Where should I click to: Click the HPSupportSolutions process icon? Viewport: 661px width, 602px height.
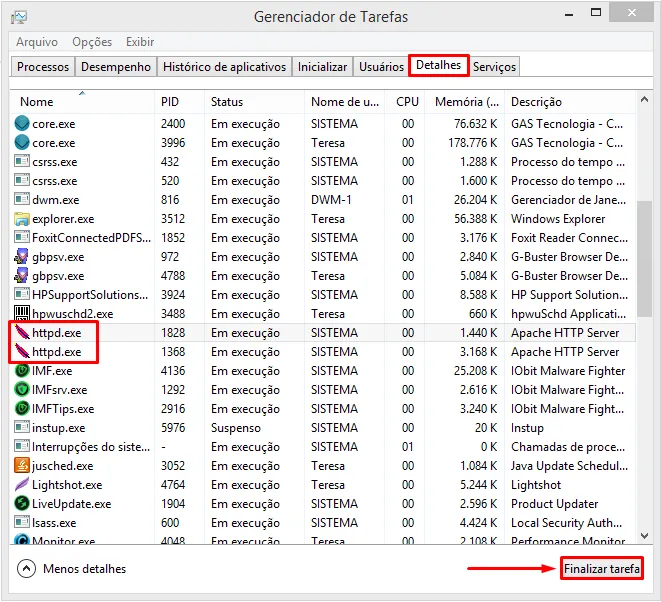[21, 294]
